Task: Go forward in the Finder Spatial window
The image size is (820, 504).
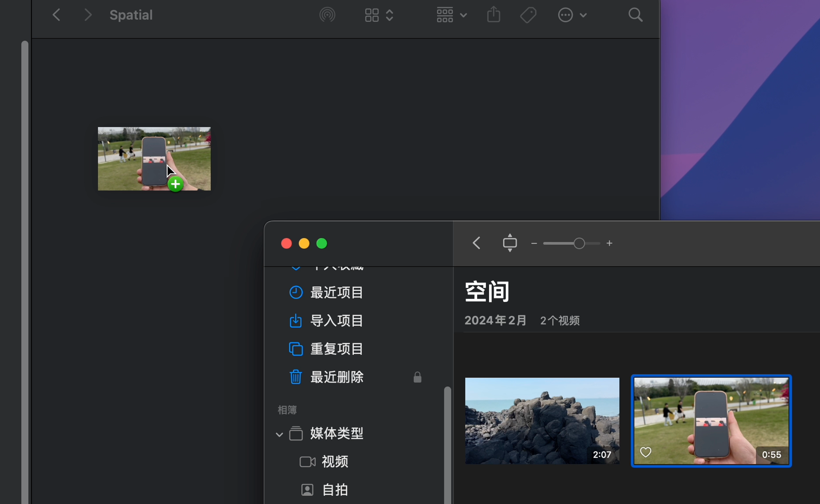Action: [x=87, y=15]
